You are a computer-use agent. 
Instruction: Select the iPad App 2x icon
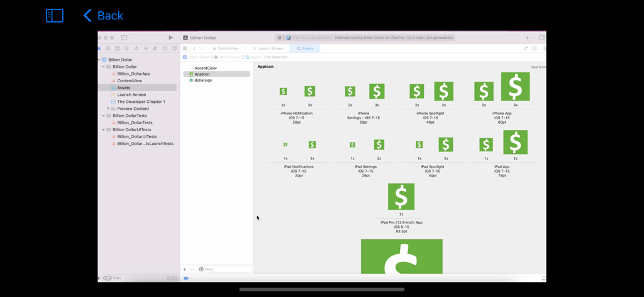coord(516,142)
